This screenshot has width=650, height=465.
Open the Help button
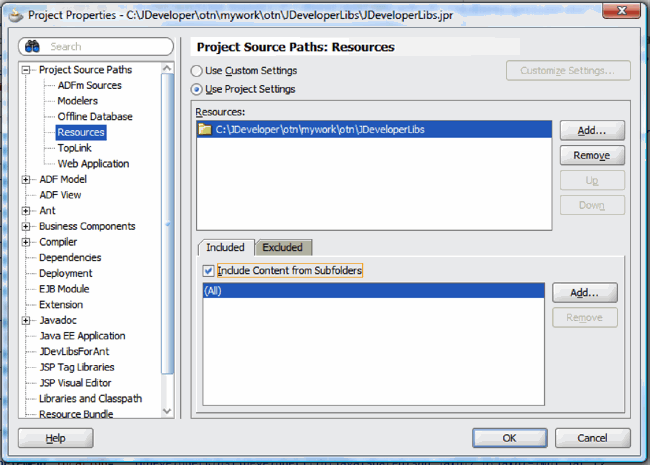(56, 438)
